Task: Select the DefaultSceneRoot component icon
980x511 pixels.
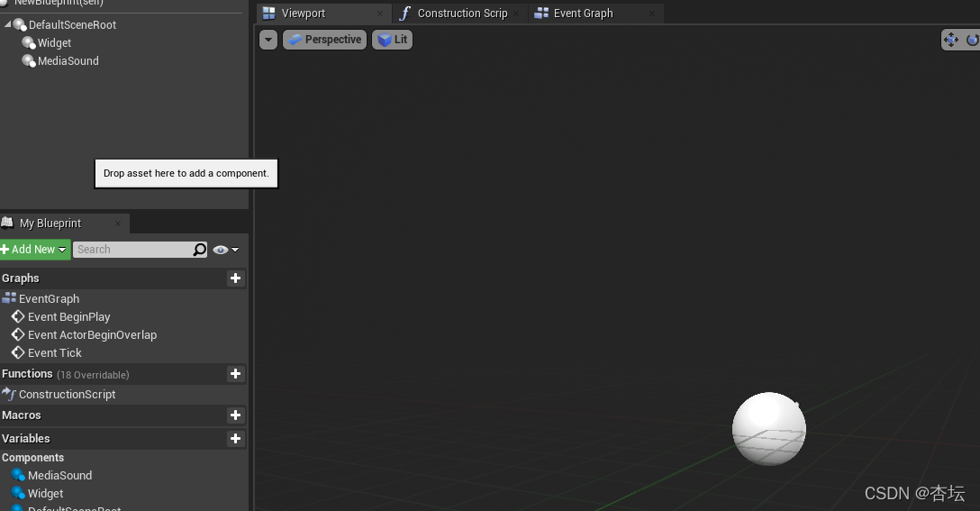Action: coord(20,25)
